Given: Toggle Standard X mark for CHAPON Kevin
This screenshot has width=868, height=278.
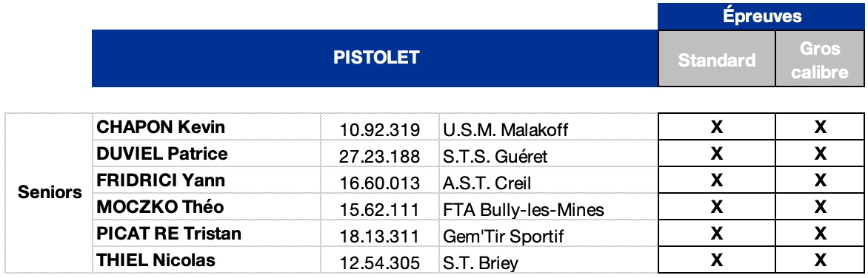Looking at the screenshot, I should (x=717, y=126).
